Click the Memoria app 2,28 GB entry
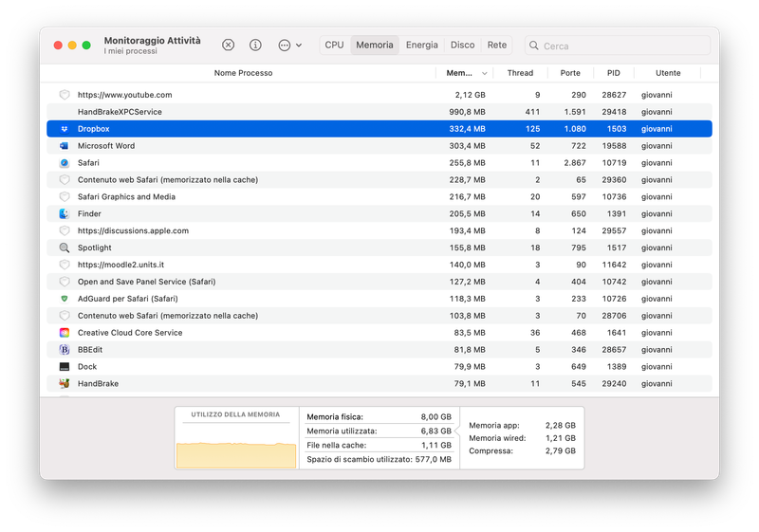This screenshot has width=759, height=532. [x=523, y=426]
